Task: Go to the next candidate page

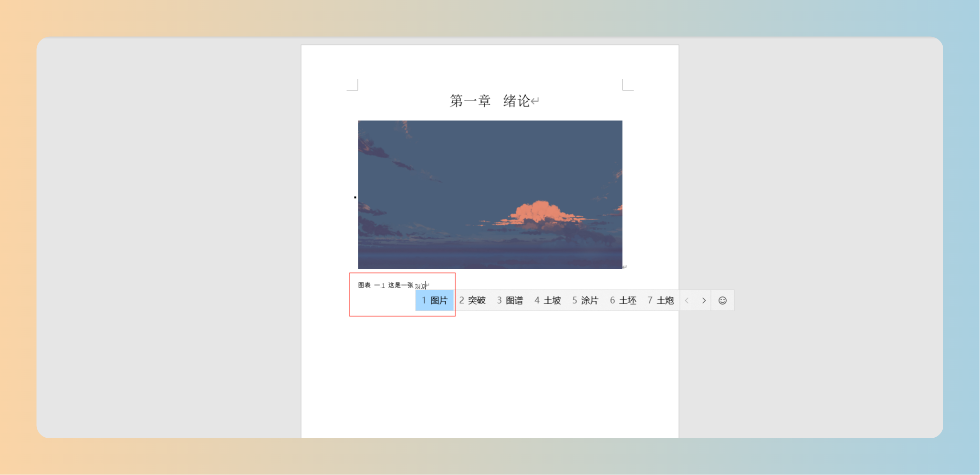Action: (x=704, y=300)
